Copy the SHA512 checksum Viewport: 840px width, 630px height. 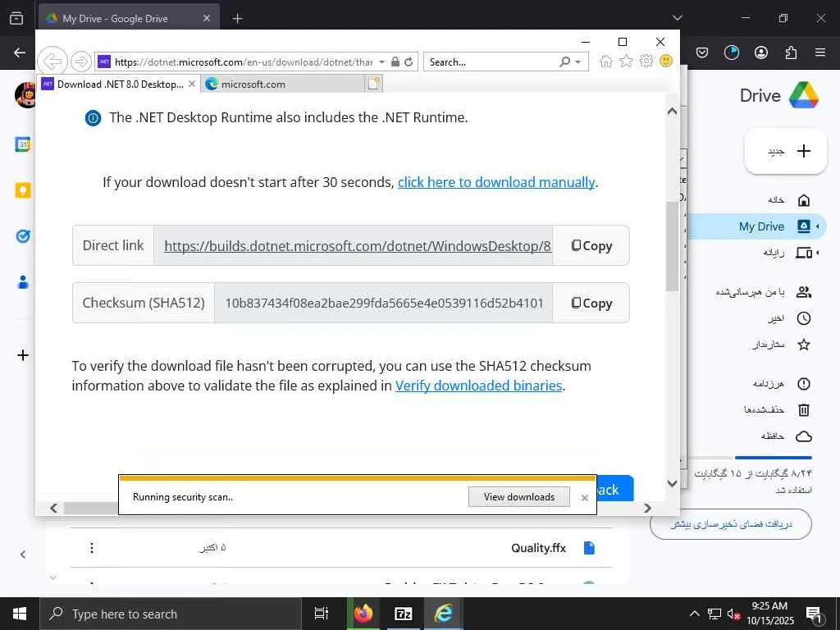pyautogui.click(x=591, y=304)
